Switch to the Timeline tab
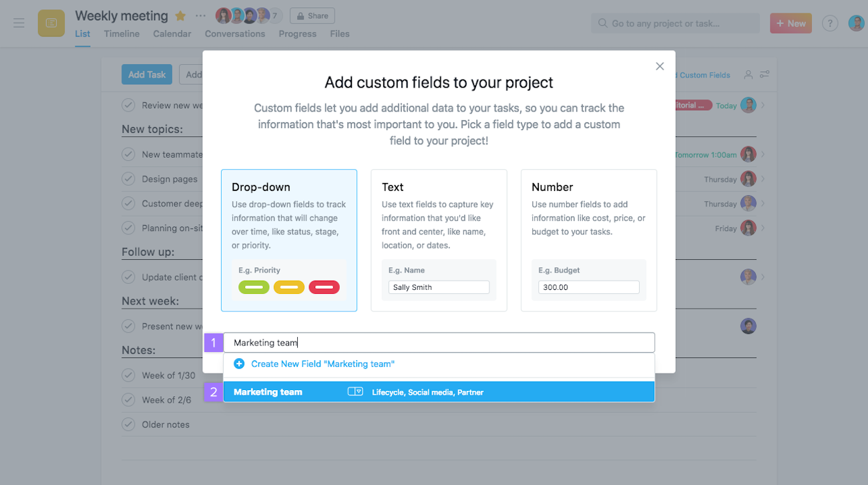Image resolution: width=868 pixels, height=485 pixels. [122, 33]
